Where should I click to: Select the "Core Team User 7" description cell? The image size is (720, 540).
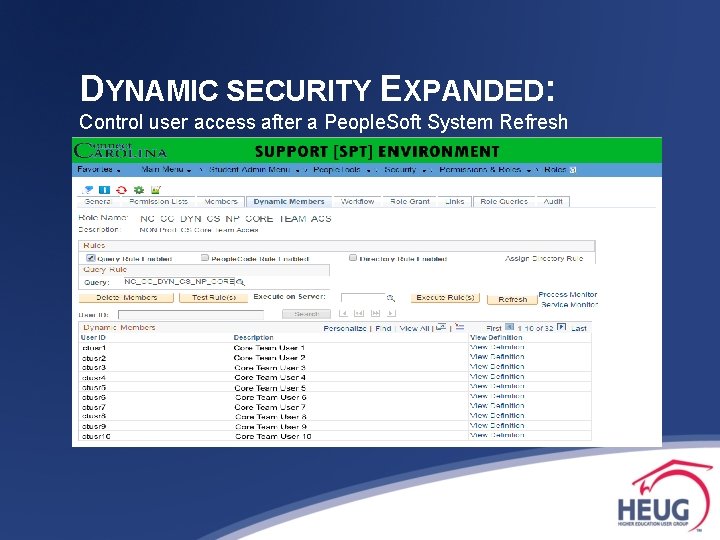tap(270, 407)
